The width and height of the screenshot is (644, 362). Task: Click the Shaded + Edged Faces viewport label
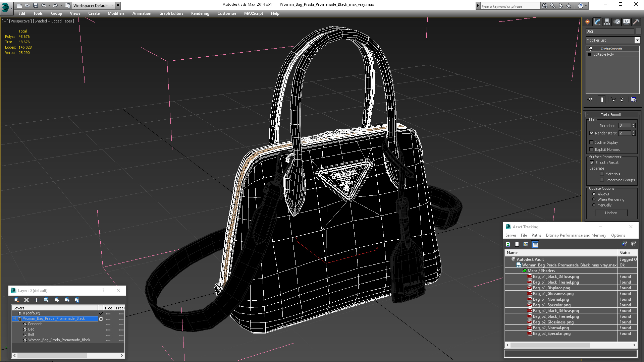click(53, 21)
